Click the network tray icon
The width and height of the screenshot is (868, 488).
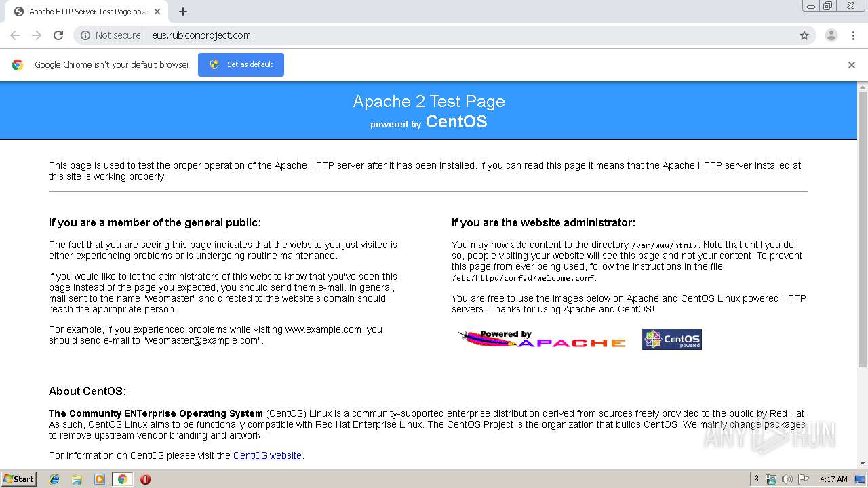click(x=771, y=479)
